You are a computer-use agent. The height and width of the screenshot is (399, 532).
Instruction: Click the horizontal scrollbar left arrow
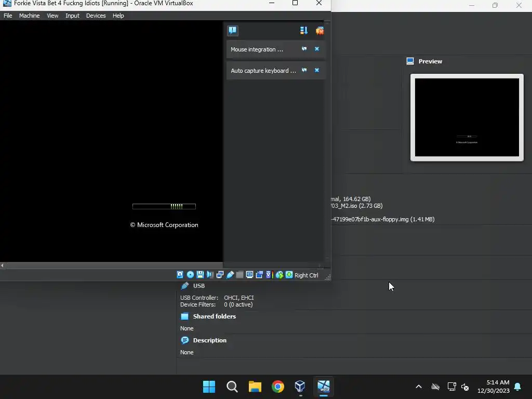(3, 265)
